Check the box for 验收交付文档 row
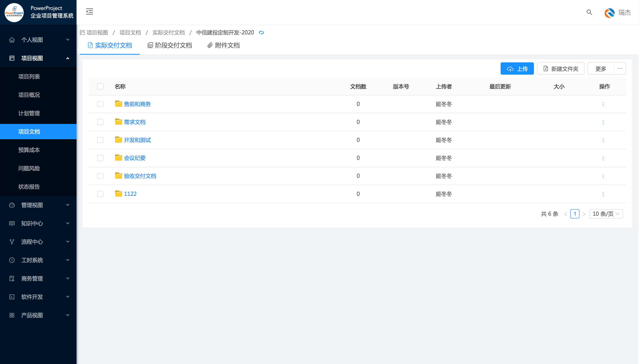643x364 pixels. [100, 176]
